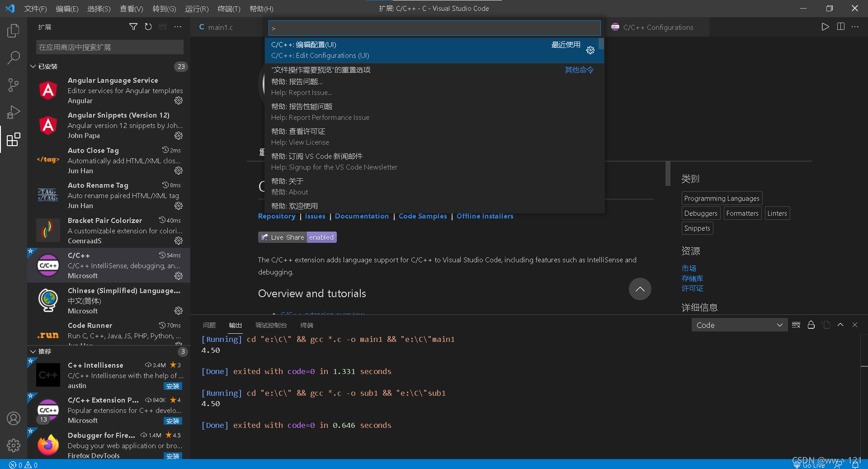Open editor more actions ellipsis
Viewport: 868px width, 469px height.
coord(855,27)
